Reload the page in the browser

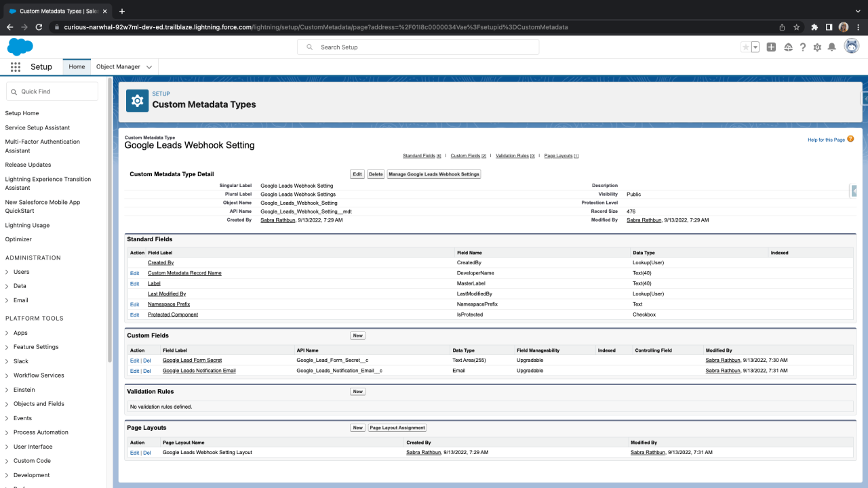39,27
